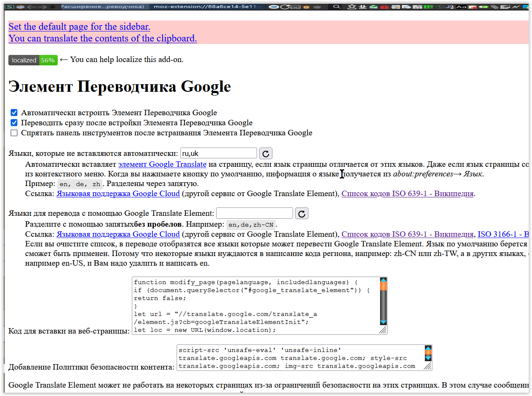Click the moz-extension URL address bar
532x396 pixels.
click(x=206, y=7)
